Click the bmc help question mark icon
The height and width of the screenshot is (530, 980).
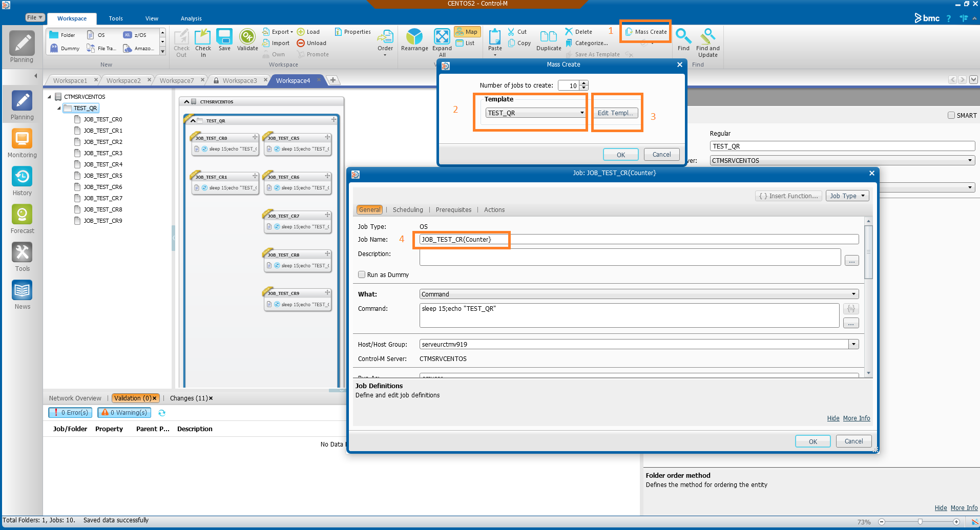click(x=948, y=18)
